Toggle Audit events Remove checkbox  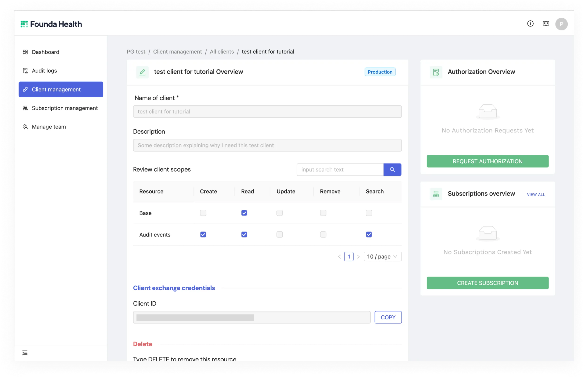click(x=323, y=235)
